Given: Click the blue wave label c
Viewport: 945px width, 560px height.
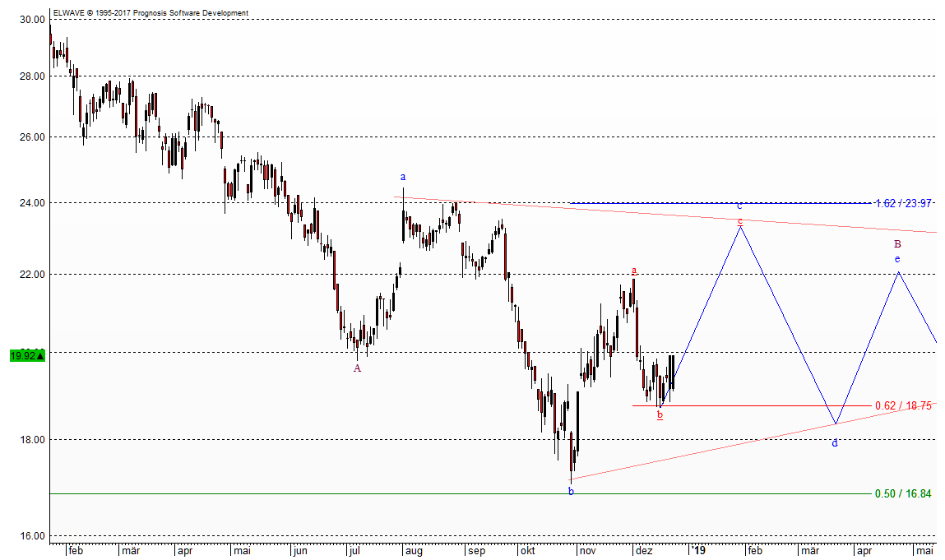Looking at the screenshot, I should (739, 206).
